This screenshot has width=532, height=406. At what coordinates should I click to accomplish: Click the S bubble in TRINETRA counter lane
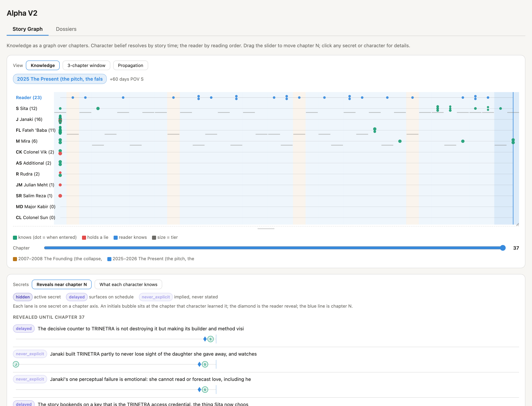click(x=210, y=339)
